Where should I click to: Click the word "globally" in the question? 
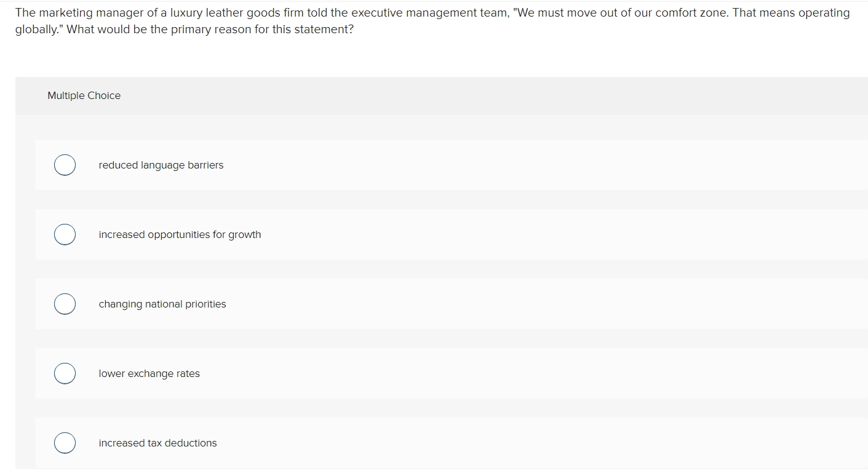click(x=38, y=30)
